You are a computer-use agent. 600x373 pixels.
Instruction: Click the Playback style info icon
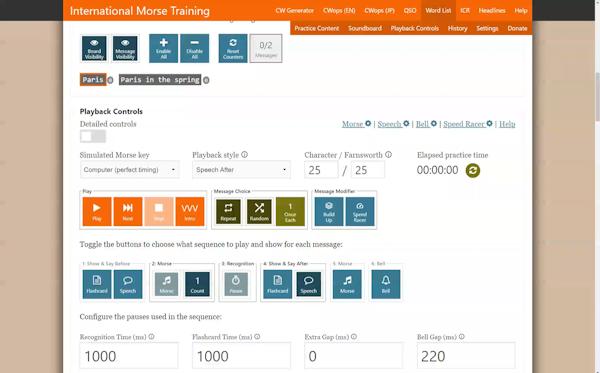[x=245, y=155]
